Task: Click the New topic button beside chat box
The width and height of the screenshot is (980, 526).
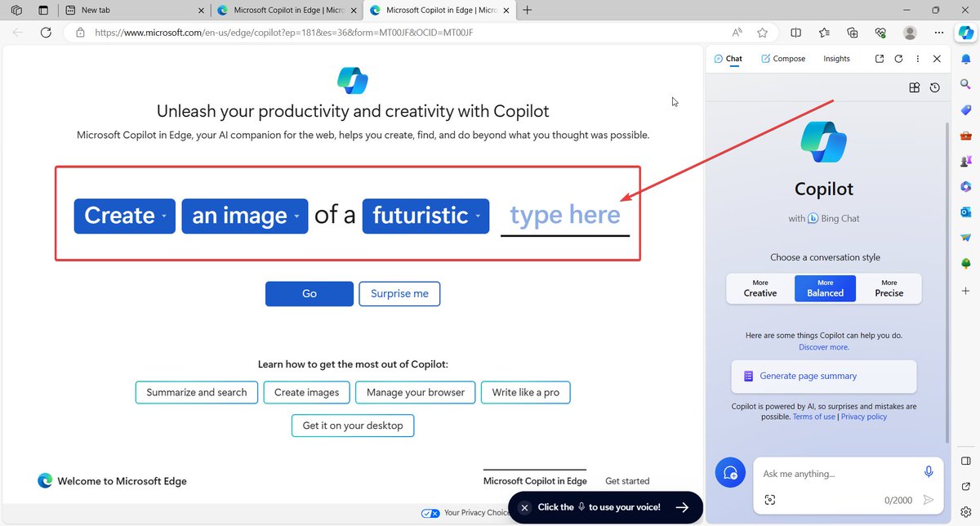Action: click(x=730, y=473)
